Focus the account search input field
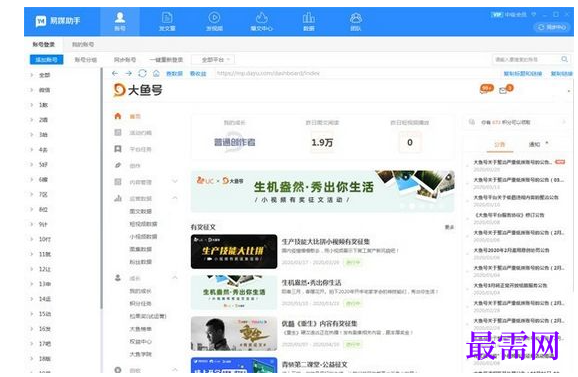The image size is (578, 377). pos(526,59)
